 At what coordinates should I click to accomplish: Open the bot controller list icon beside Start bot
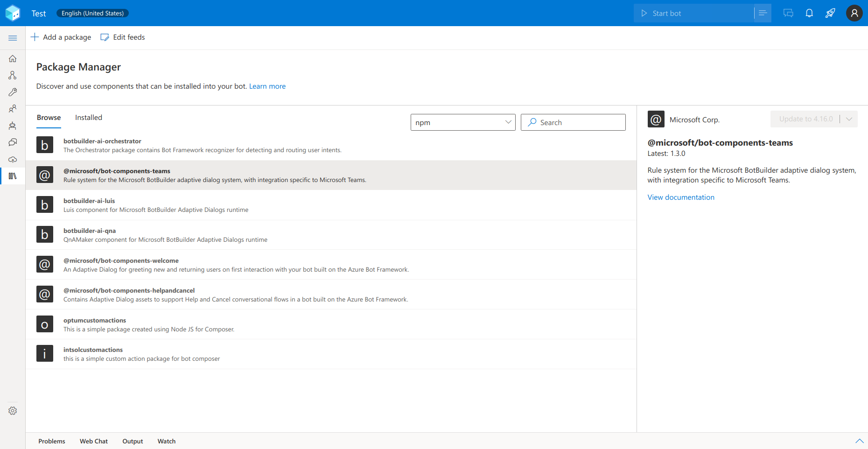(763, 13)
